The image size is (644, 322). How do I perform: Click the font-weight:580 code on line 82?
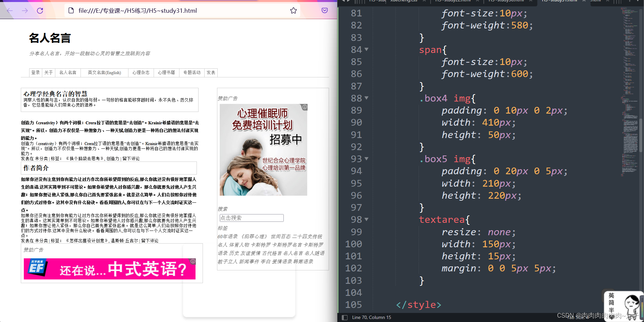[487, 25]
